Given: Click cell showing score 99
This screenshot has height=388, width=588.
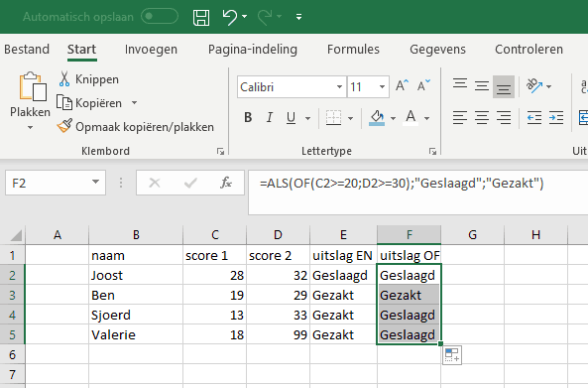Looking at the screenshot, I should pyautogui.click(x=279, y=334).
